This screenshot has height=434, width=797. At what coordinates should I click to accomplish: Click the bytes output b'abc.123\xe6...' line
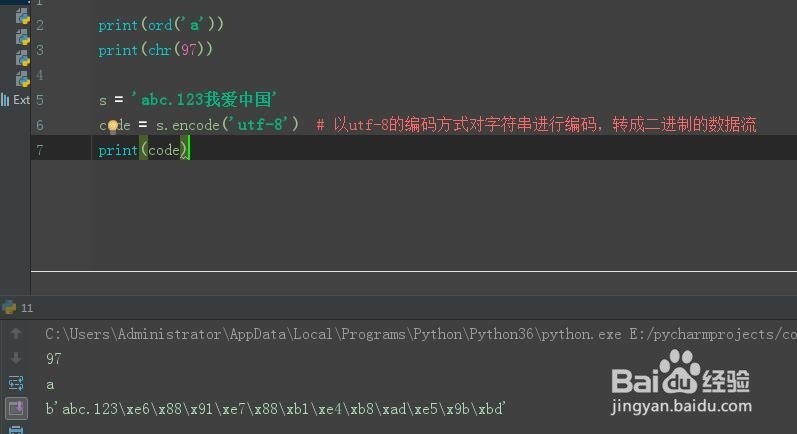click(x=275, y=409)
